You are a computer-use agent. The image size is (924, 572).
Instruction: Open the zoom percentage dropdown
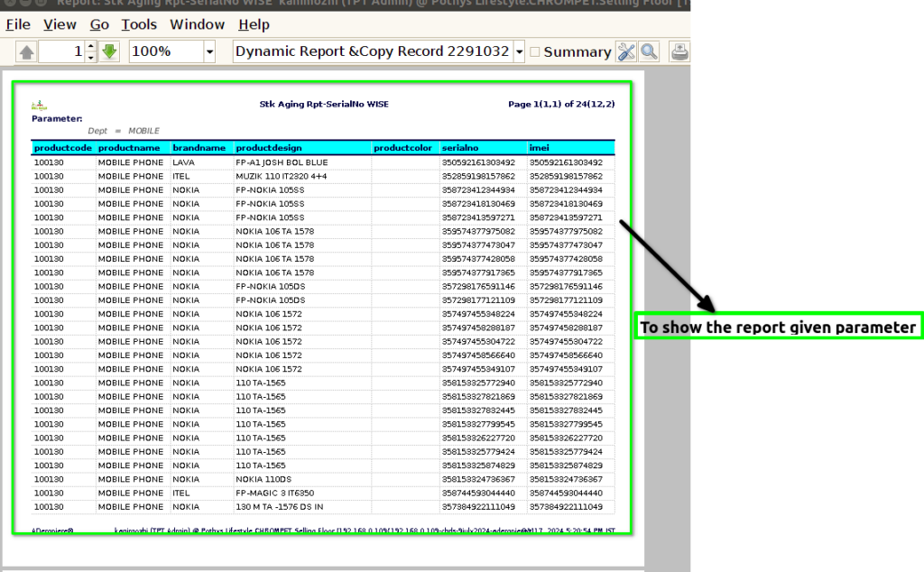tap(209, 51)
